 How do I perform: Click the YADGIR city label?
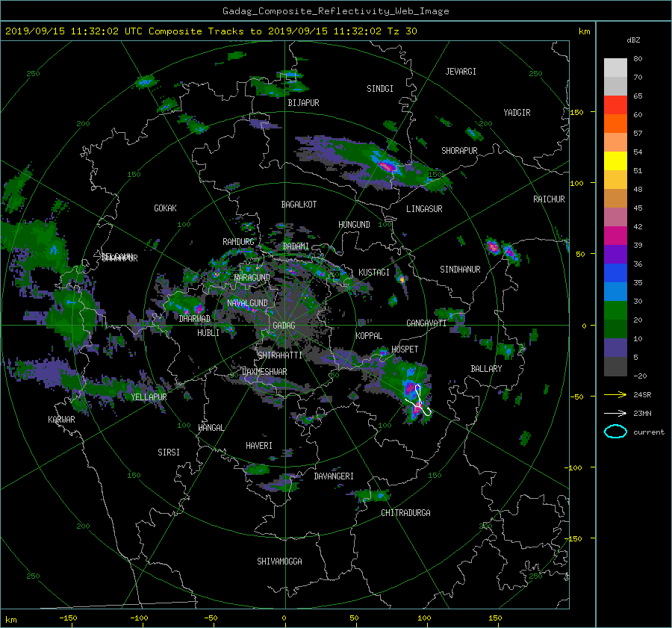pos(517,113)
